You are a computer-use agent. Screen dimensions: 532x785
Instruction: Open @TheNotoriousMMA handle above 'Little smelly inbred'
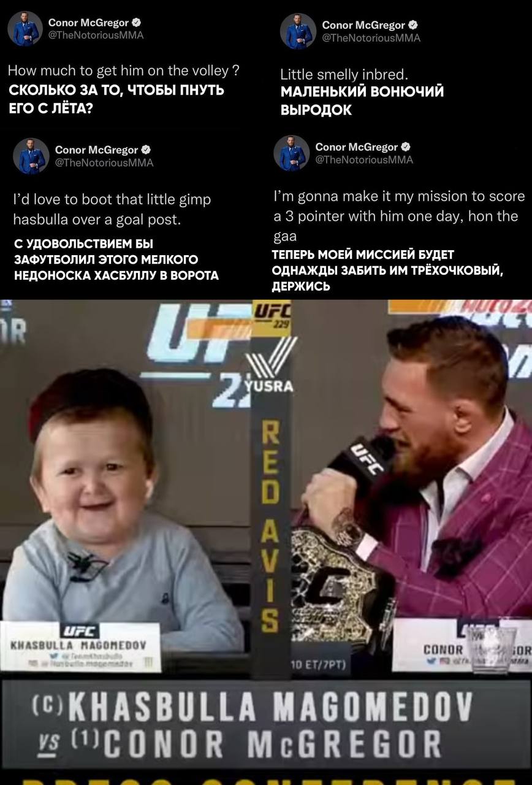click(371, 38)
